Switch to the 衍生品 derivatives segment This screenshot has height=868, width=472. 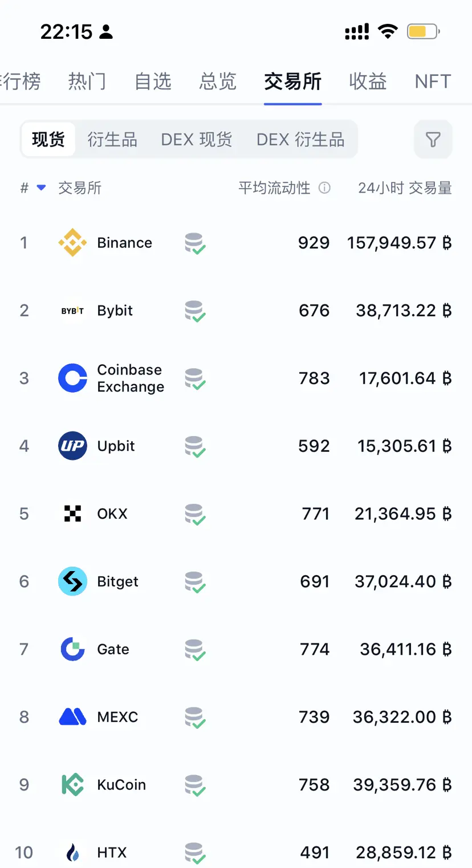[x=112, y=139]
